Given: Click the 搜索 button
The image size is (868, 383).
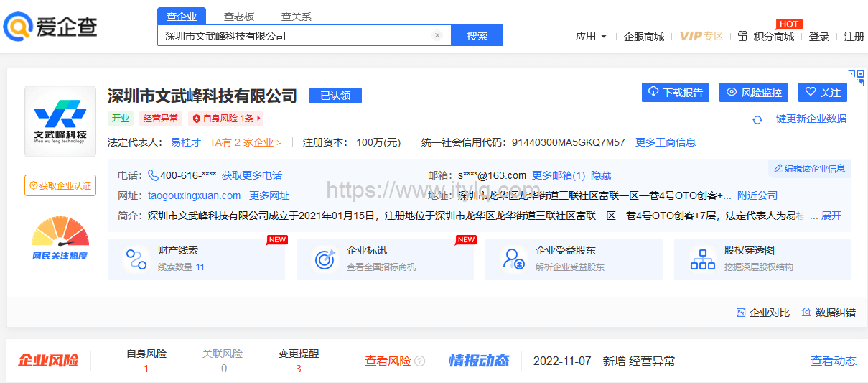Looking at the screenshot, I should point(477,35).
